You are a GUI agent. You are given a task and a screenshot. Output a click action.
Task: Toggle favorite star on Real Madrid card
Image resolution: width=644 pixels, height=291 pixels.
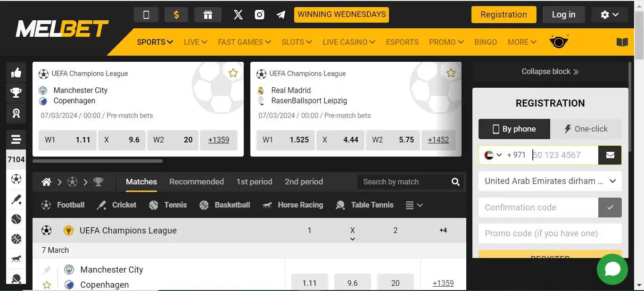[451, 73]
